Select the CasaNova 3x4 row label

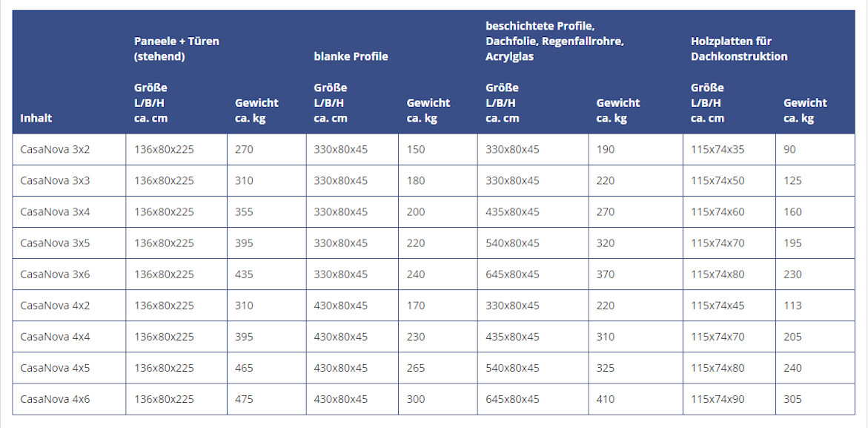pyautogui.click(x=55, y=212)
